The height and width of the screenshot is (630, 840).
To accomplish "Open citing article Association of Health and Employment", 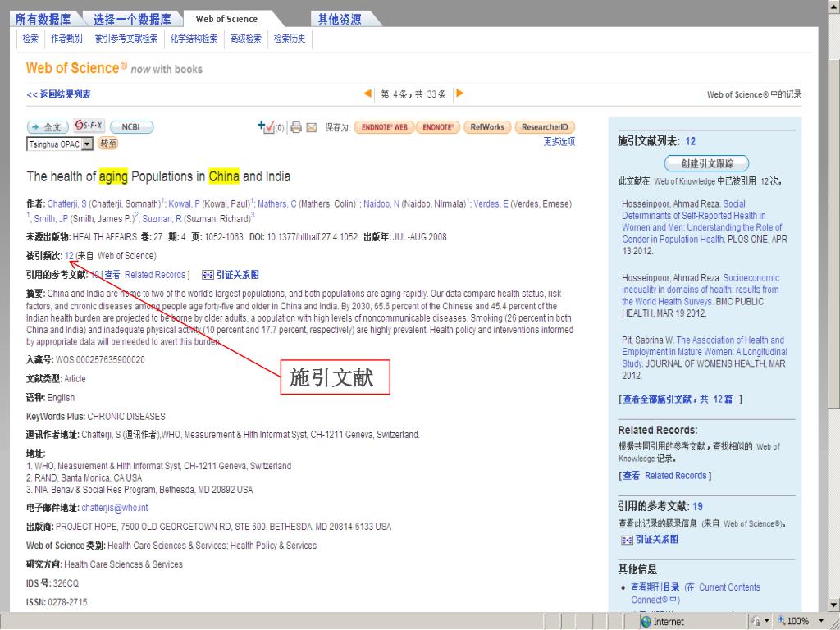I will tap(705, 352).
